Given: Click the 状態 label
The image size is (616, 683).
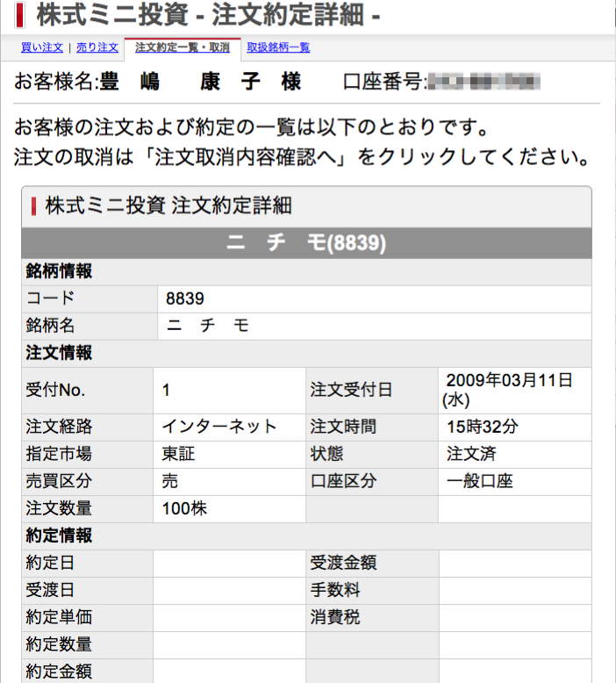Looking at the screenshot, I should pyautogui.click(x=326, y=454).
